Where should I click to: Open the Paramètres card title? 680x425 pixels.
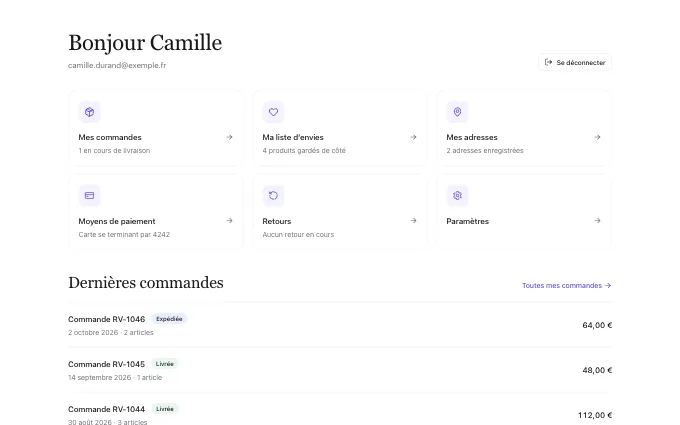[x=468, y=221]
